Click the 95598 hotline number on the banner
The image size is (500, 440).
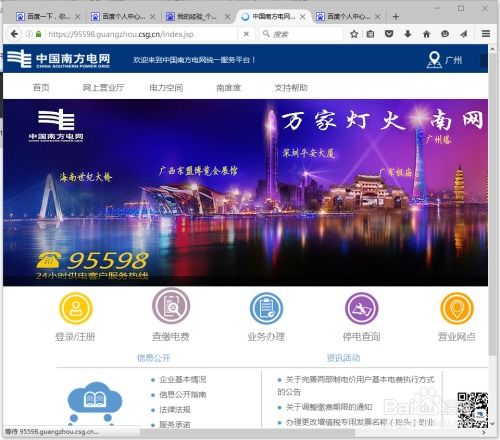click(x=108, y=261)
